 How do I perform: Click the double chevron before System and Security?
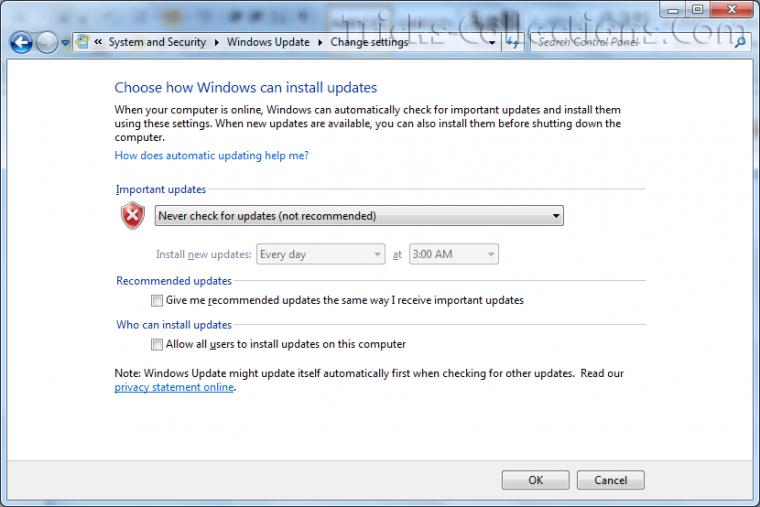pos(98,42)
